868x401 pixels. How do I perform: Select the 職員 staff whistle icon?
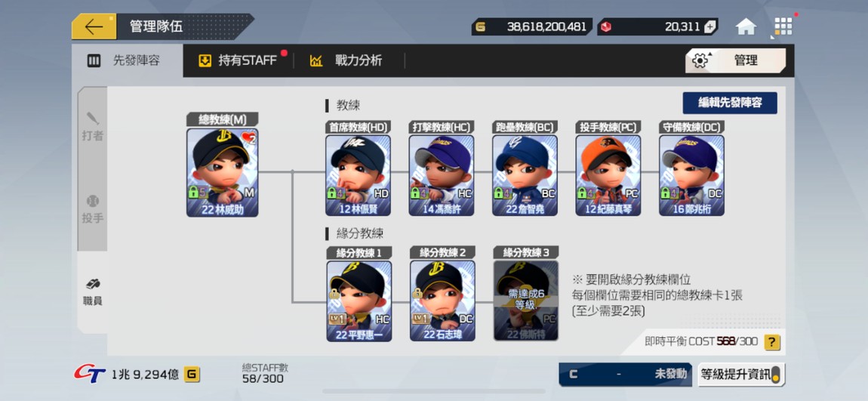tap(92, 292)
